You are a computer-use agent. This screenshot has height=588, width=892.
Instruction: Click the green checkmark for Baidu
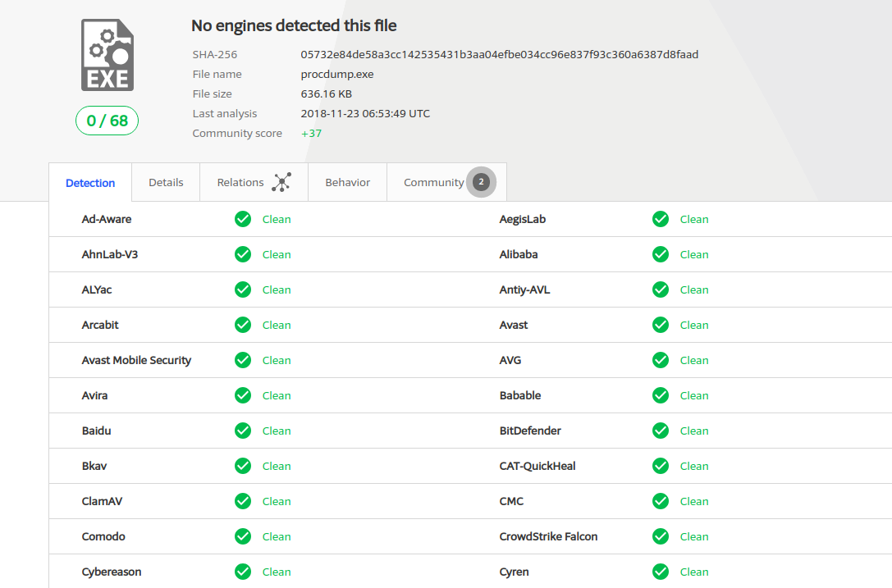coord(243,431)
